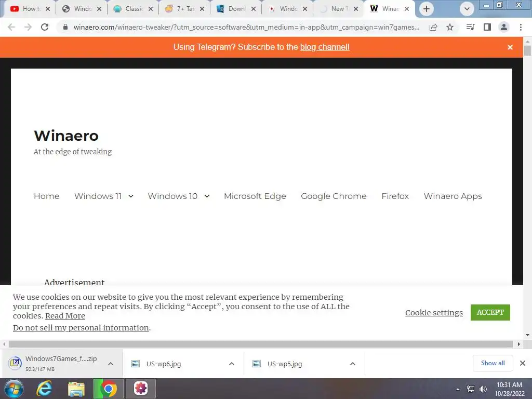The height and width of the screenshot is (399, 532).
Task: Launch Internet Explorer from taskbar
Action: (45, 389)
